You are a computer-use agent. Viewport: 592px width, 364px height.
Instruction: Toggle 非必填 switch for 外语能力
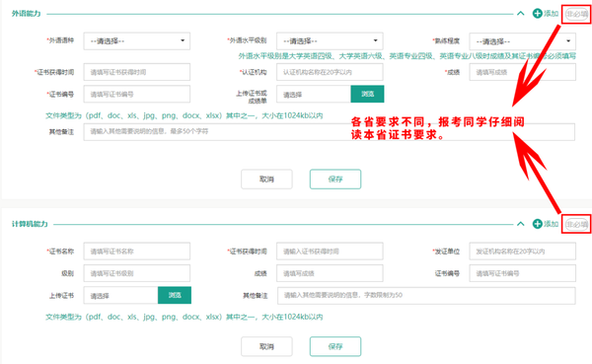[576, 15]
